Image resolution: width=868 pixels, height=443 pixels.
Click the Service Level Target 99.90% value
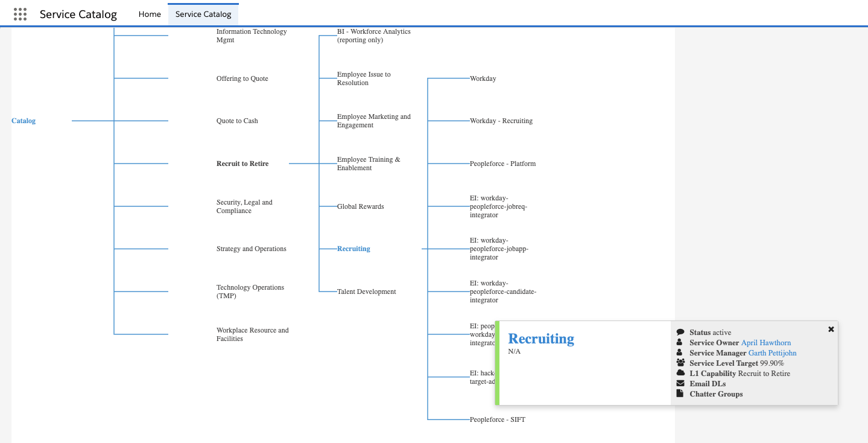coord(772,363)
